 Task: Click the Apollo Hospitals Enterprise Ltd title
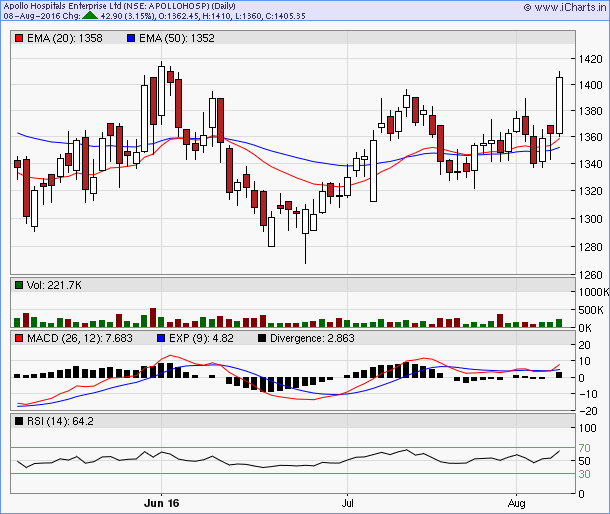click(119, 6)
